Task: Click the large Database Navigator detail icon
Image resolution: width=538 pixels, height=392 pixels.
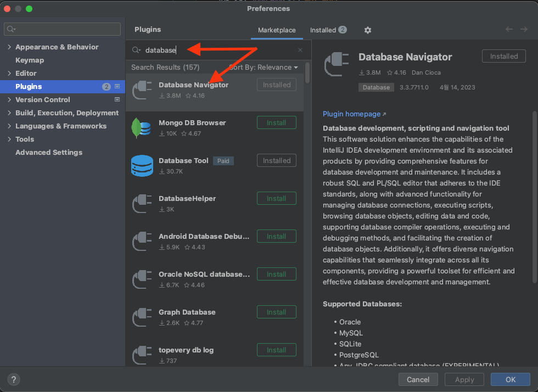Action: click(x=337, y=64)
